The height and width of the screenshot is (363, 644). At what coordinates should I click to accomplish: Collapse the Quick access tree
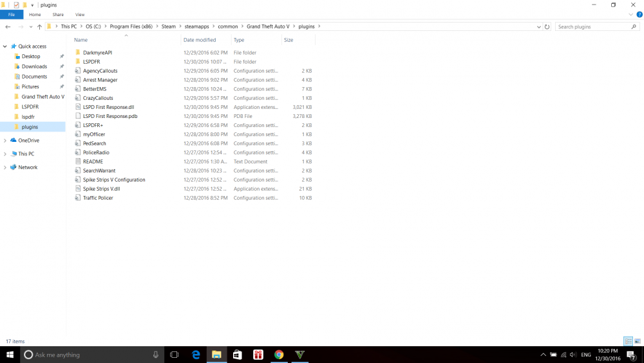pyautogui.click(x=5, y=46)
